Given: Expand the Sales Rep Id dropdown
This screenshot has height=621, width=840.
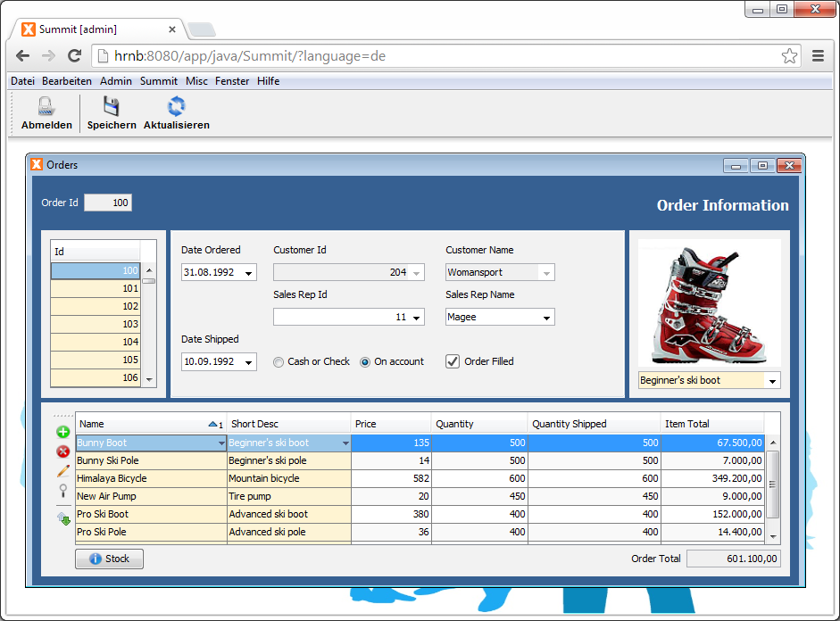Looking at the screenshot, I should click(416, 317).
